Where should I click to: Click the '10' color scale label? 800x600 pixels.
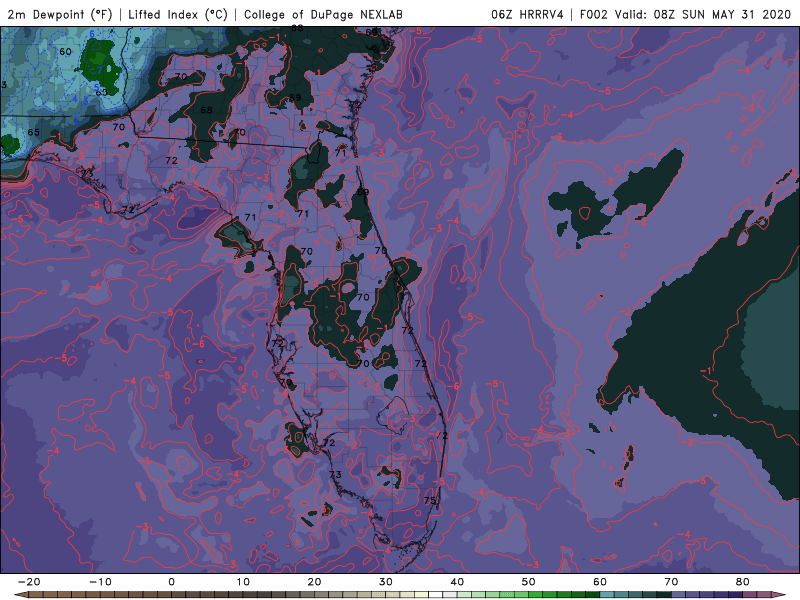tap(243, 582)
